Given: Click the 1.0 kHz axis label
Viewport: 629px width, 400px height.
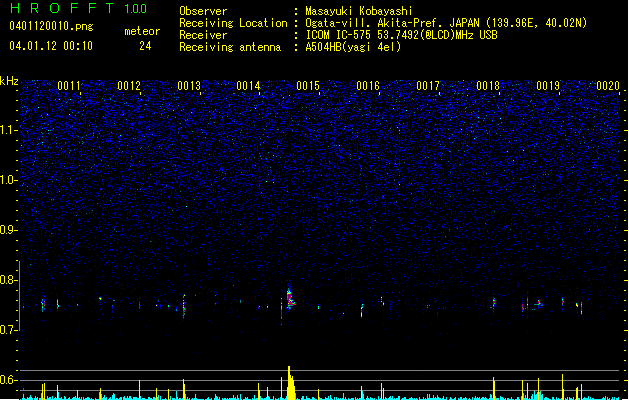Looking at the screenshot, I should (x=9, y=180).
